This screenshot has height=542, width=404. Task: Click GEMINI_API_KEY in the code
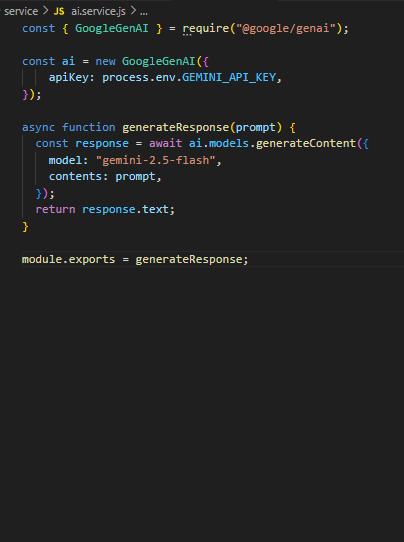tap(229, 77)
